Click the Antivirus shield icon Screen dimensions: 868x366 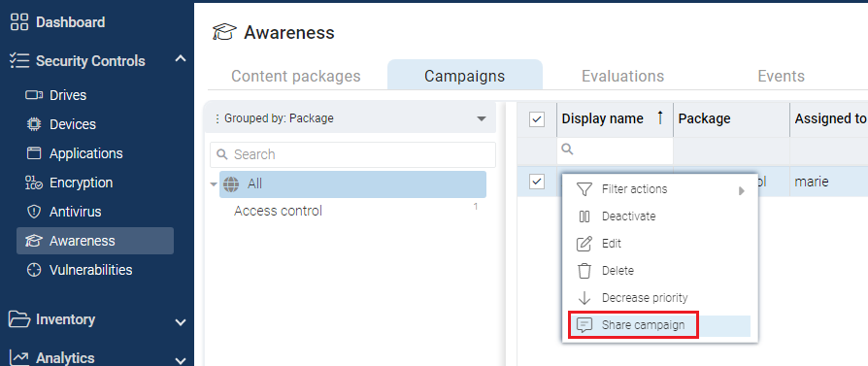(x=34, y=212)
